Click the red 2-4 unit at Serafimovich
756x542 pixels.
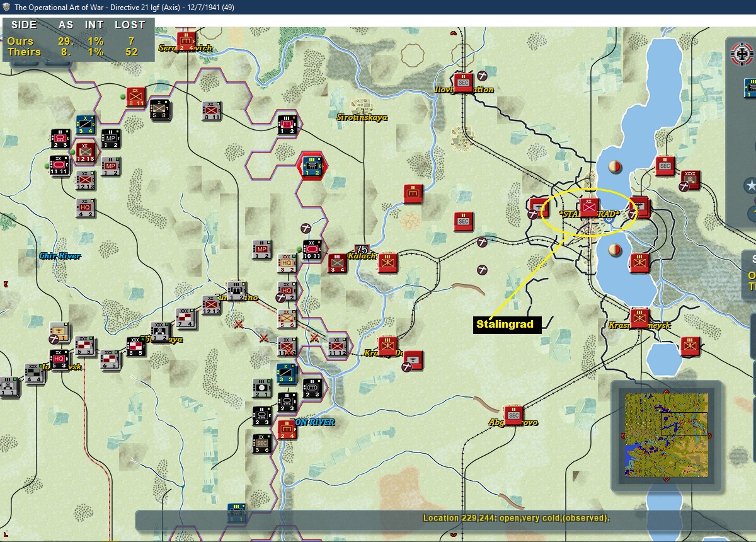[x=186, y=41]
